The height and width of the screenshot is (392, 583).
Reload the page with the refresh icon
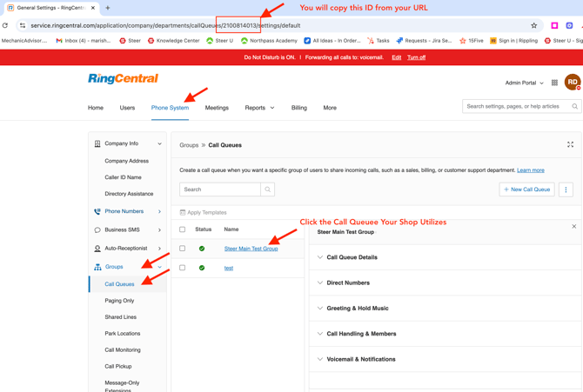pyautogui.click(x=5, y=25)
